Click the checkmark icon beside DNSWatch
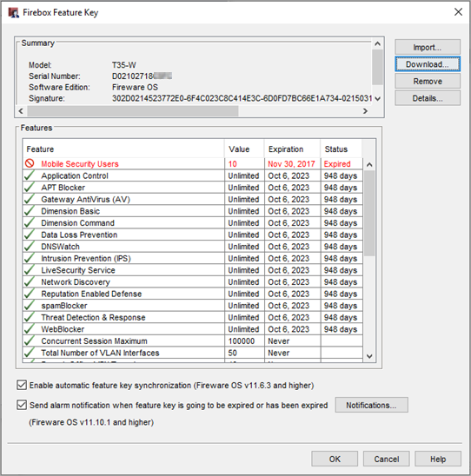The width and height of the screenshot is (471, 476). pos(30,247)
